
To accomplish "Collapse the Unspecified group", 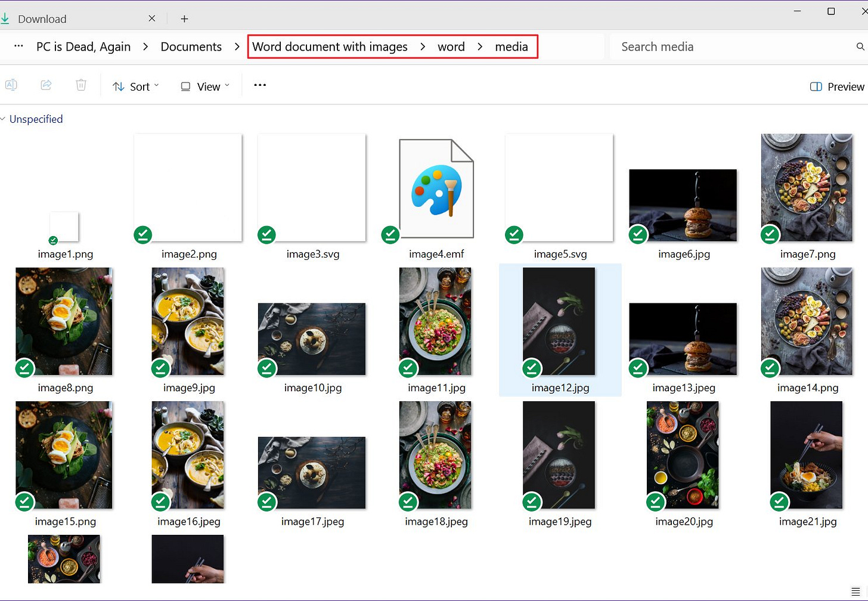I will pyautogui.click(x=4, y=119).
